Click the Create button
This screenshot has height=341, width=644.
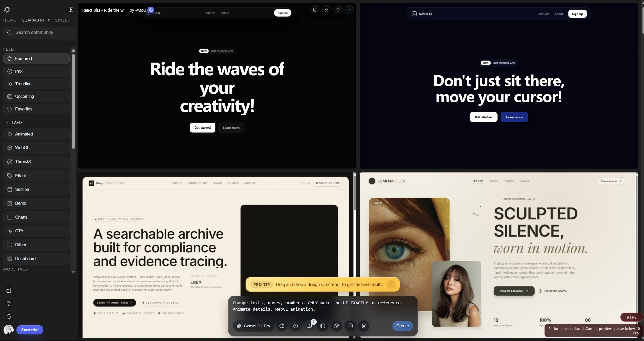click(402, 326)
